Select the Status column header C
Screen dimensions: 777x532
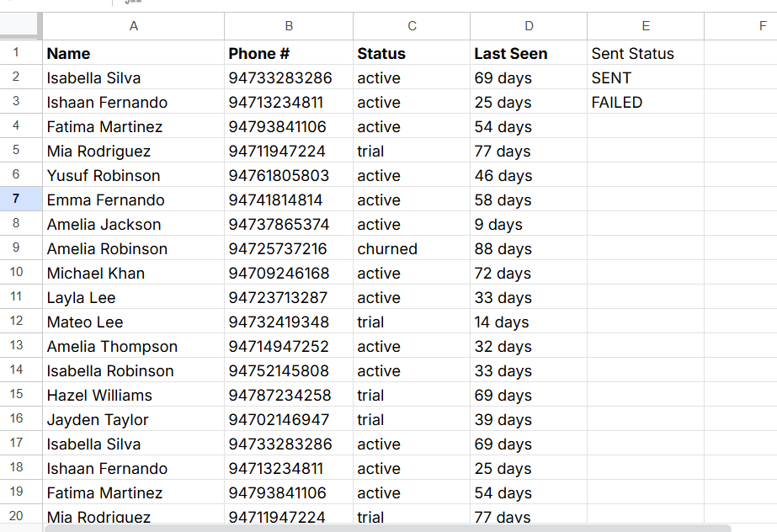pyautogui.click(x=411, y=26)
